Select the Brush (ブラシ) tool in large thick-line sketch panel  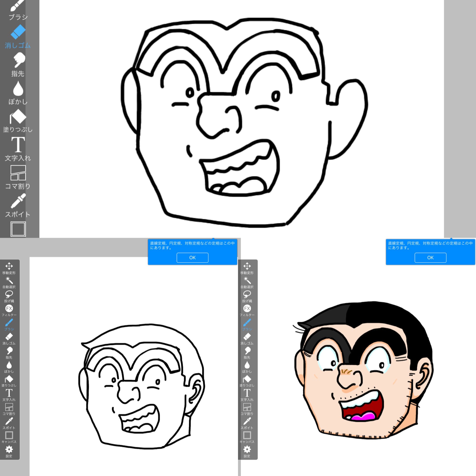[x=18, y=10]
